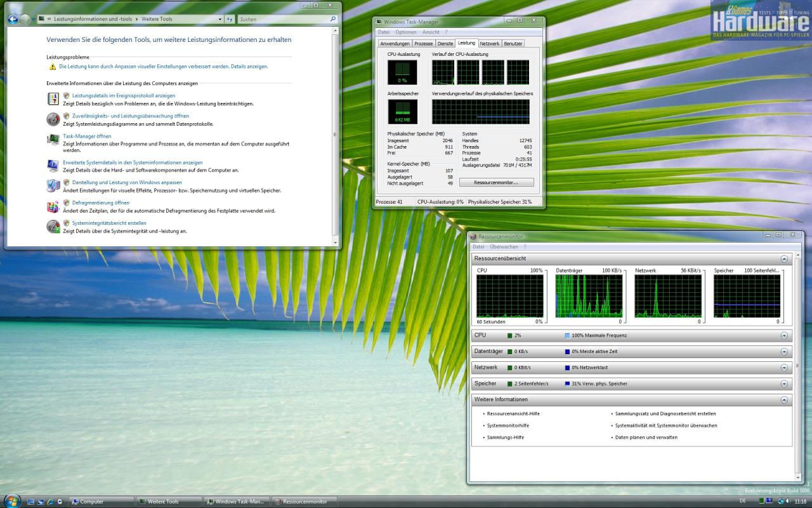Click the Computer taskbar button
This screenshot has height=508, width=812.
point(101,502)
